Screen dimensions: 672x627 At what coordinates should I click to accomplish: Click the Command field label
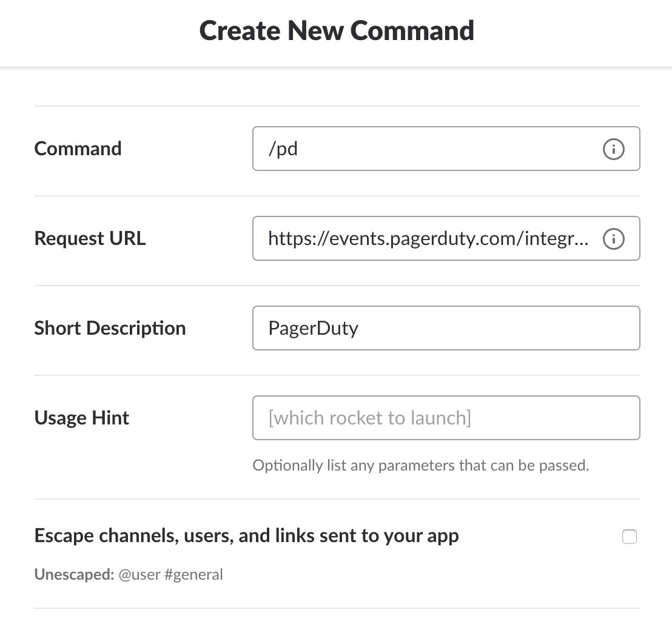pyautogui.click(x=78, y=149)
